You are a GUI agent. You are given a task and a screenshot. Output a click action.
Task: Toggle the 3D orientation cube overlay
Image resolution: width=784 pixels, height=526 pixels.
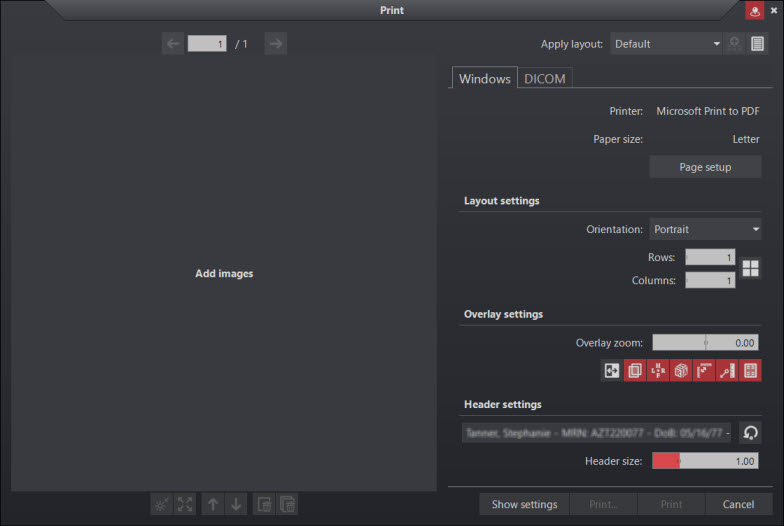(x=681, y=371)
